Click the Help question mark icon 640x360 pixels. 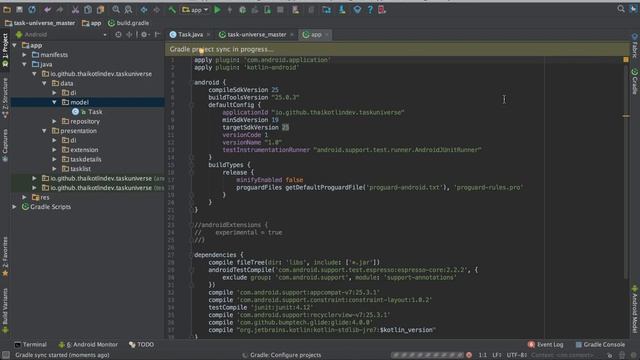click(370, 10)
